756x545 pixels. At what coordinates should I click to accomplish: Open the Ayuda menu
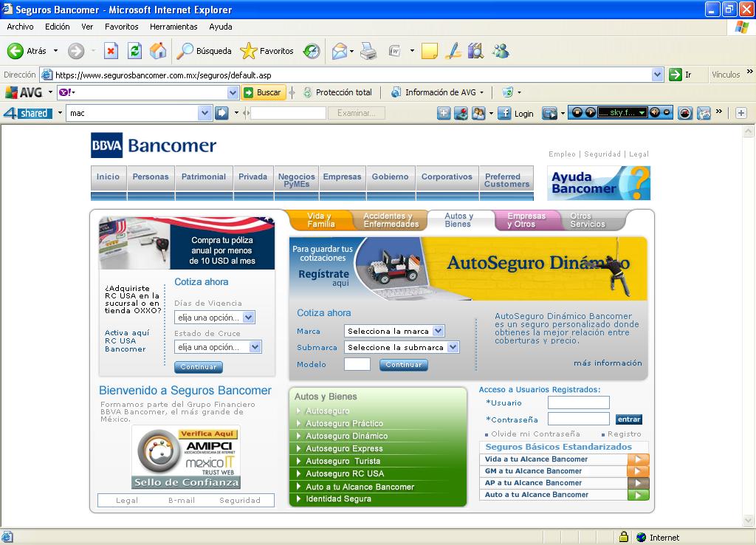point(220,27)
